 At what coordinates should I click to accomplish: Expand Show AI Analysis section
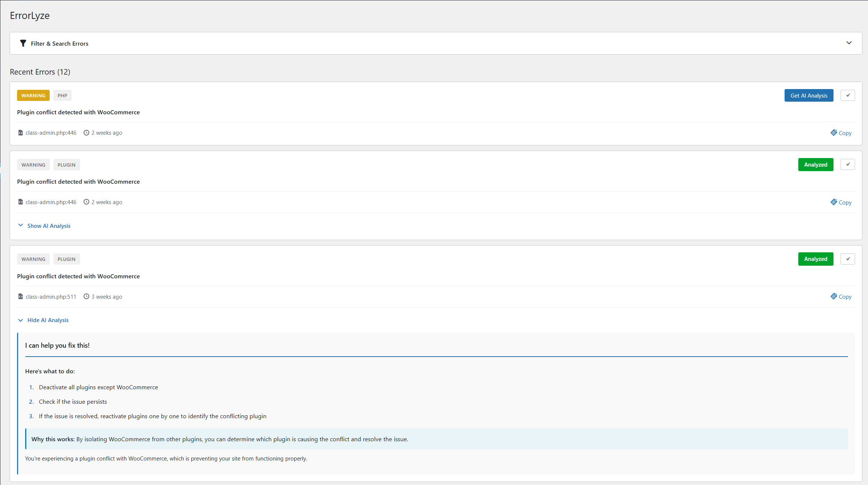point(49,226)
